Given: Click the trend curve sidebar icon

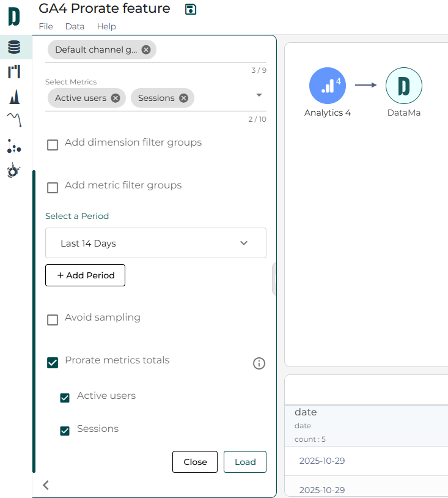Looking at the screenshot, I should click(x=14, y=119).
